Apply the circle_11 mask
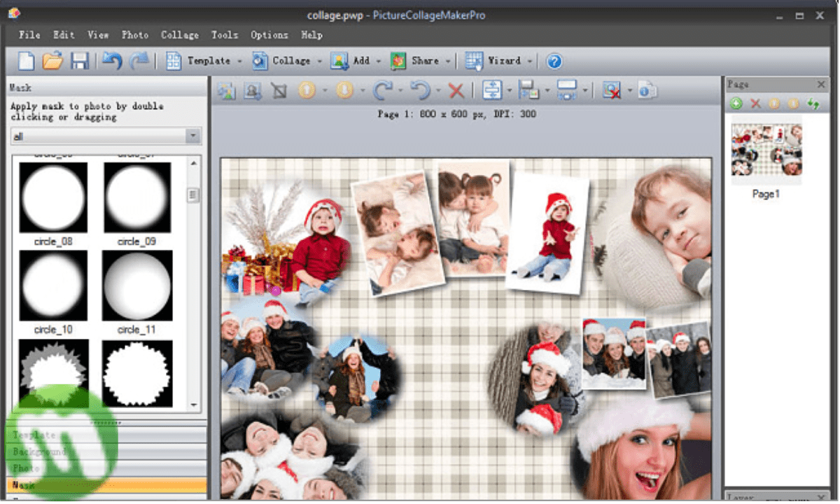The image size is (840, 504). click(136, 285)
